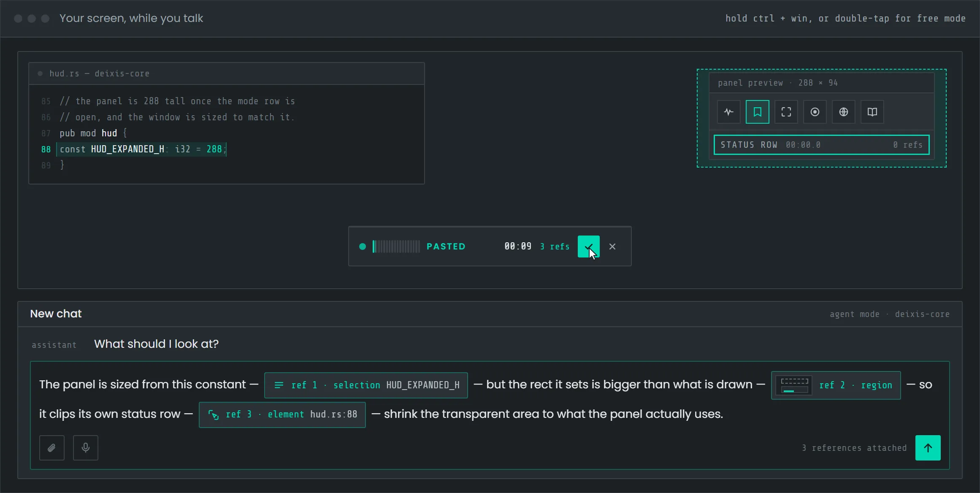The height and width of the screenshot is (493, 980).
Task: Open the ref 2 region chip
Action: (836, 385)
